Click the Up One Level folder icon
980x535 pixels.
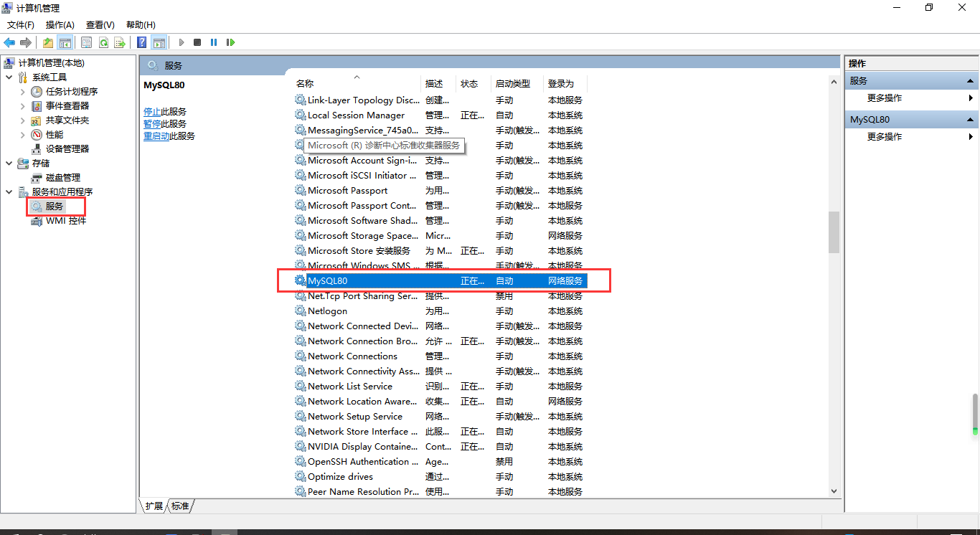click(48, 42)
